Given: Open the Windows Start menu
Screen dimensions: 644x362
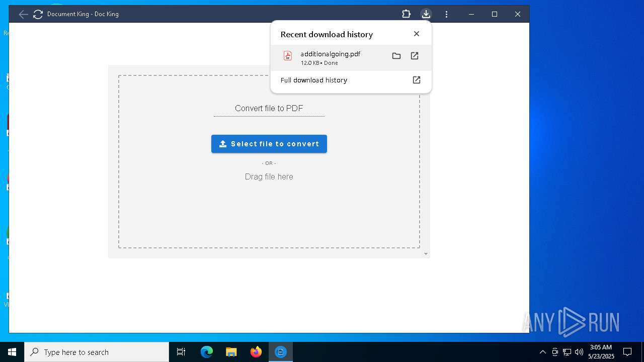Looking at the screenshot, I should pos(12,352).
